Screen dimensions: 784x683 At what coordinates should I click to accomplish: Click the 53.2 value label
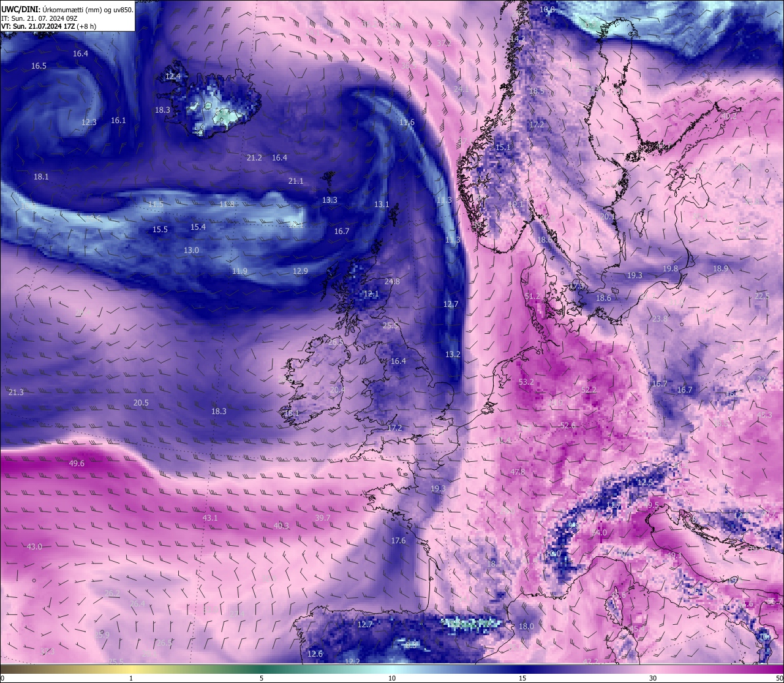[x=526, y=382]
